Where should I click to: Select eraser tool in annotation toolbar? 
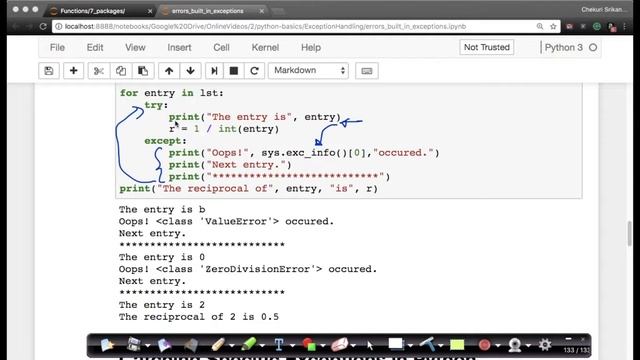tap(339, 345)
